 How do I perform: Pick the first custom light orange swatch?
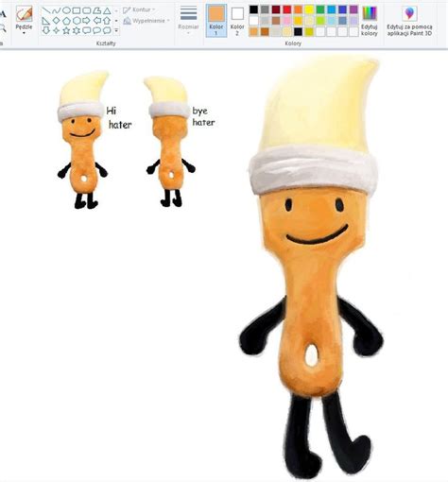(x=253, y=32)
